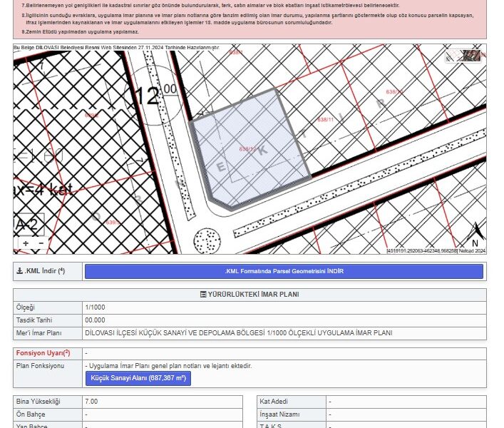Open the basemap layer switcher thumbnail
Screen dimensions: 504x428
click(x=463, y=56)
